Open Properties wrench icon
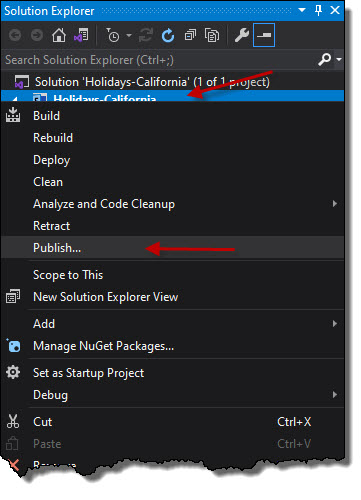 (242, 35)
